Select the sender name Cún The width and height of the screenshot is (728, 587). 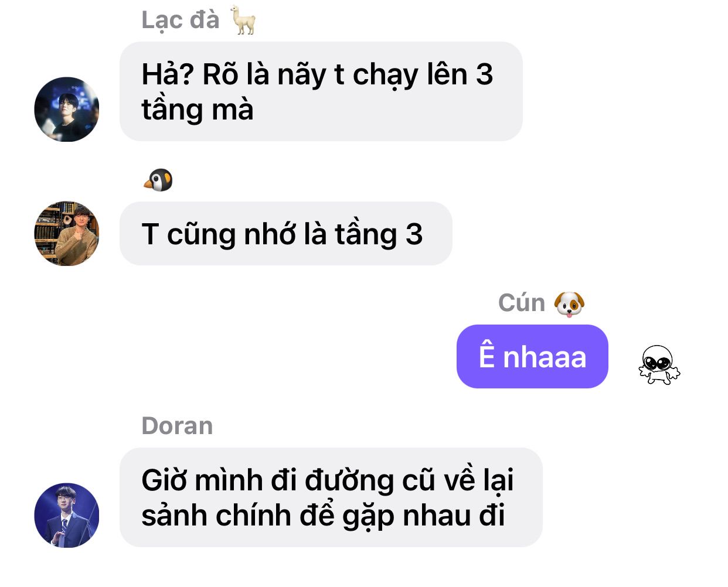(x=522, y=303)
